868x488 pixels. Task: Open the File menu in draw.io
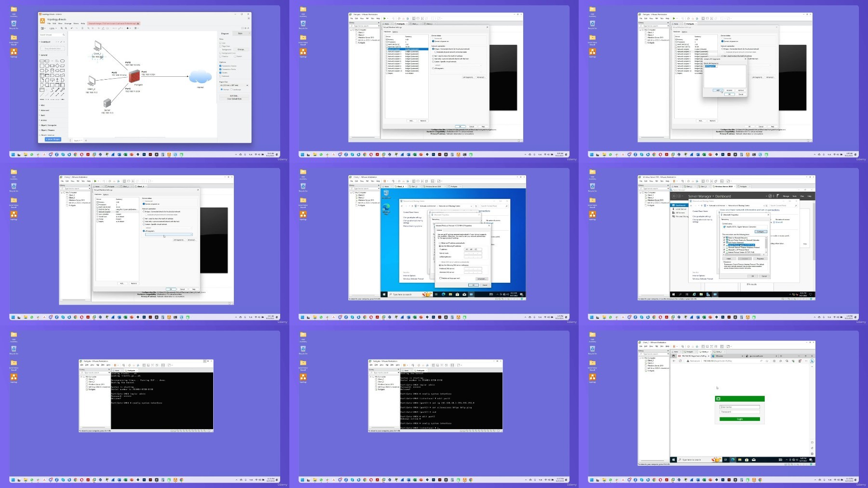click(49, 23)
